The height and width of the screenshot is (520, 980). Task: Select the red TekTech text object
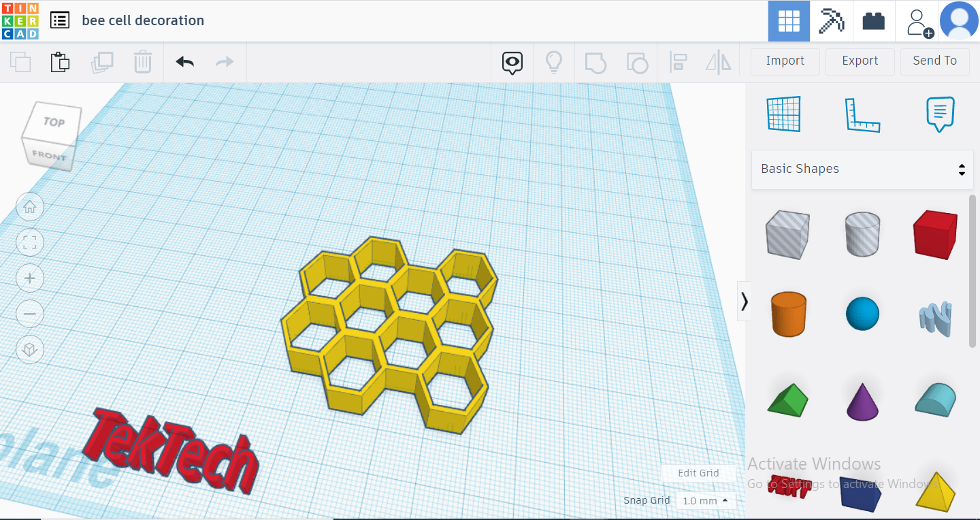(170, 449)
